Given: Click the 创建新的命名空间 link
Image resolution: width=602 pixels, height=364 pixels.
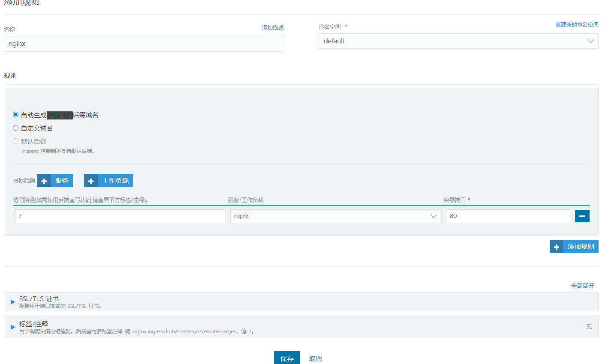Looking at the screenshot, I should 577,25.
